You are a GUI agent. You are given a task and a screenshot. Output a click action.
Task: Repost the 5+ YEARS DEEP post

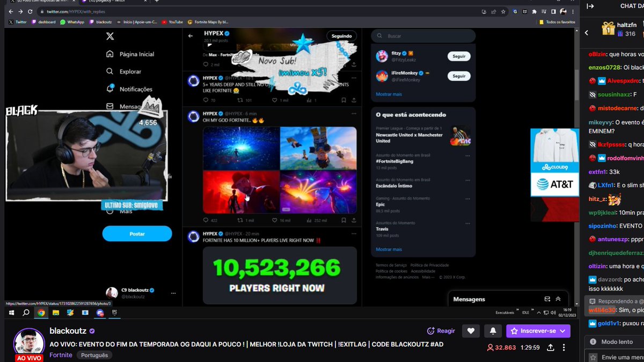click(245, 100)
